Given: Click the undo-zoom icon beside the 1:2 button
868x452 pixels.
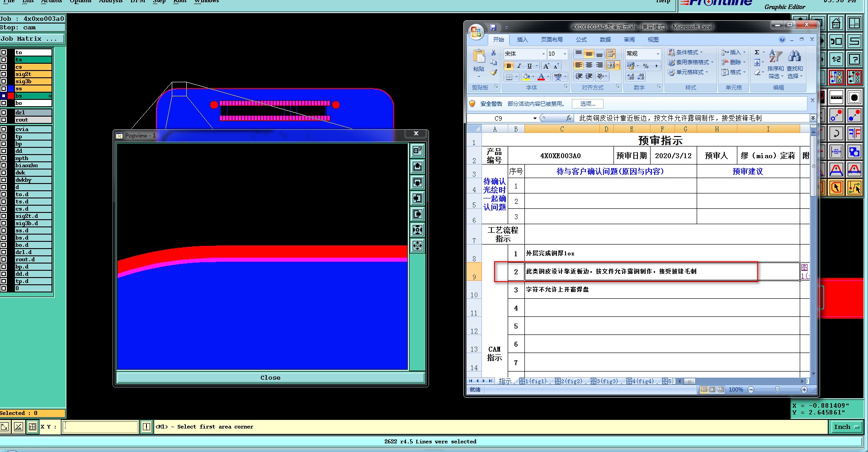Looking at the screenshot, I should (836, 41).
